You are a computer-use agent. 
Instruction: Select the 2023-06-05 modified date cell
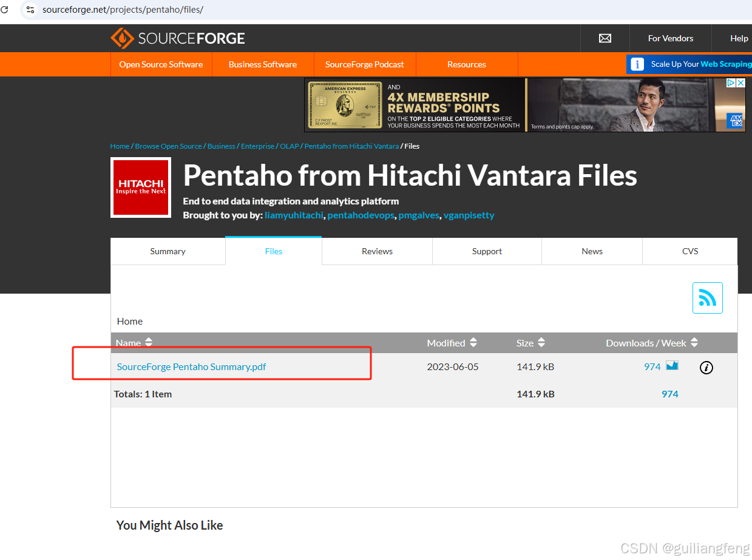pos(453,366)
